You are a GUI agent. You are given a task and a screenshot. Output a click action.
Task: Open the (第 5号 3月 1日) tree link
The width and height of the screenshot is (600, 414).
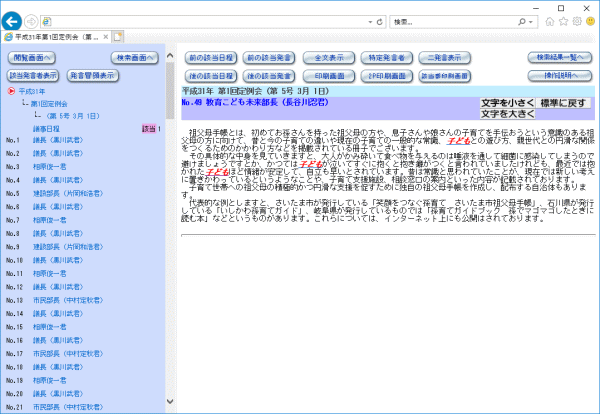[72, 116]
